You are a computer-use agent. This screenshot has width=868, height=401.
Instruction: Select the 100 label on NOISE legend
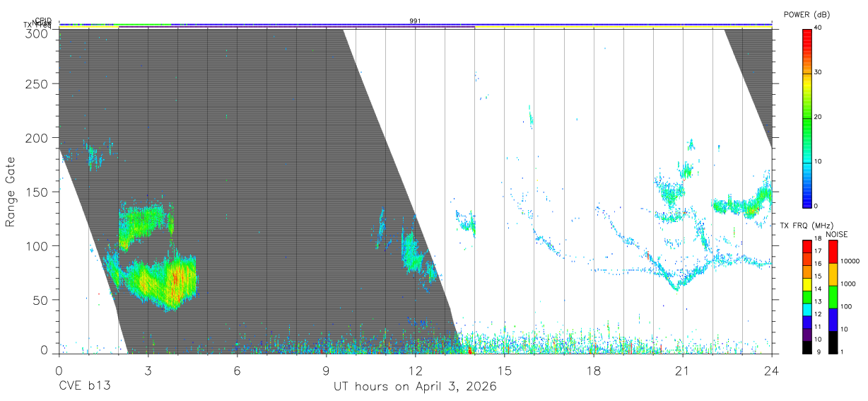(x=847, y=306)
